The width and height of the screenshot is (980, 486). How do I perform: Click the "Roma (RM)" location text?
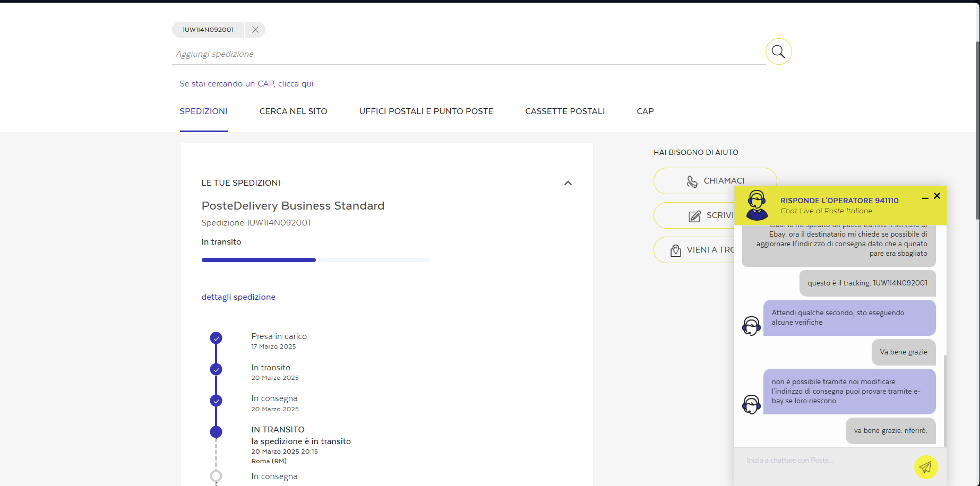(x=269, y=461)
